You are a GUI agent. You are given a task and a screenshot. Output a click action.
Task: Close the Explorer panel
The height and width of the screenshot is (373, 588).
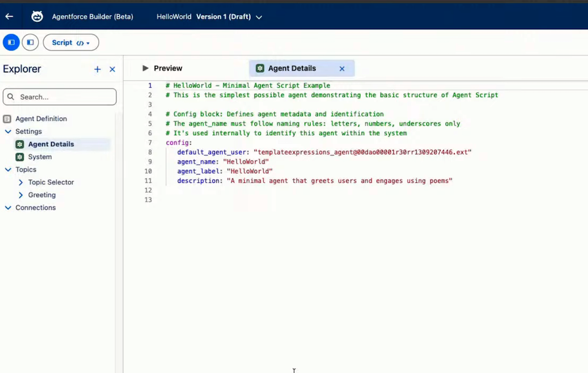coord(112,69)
